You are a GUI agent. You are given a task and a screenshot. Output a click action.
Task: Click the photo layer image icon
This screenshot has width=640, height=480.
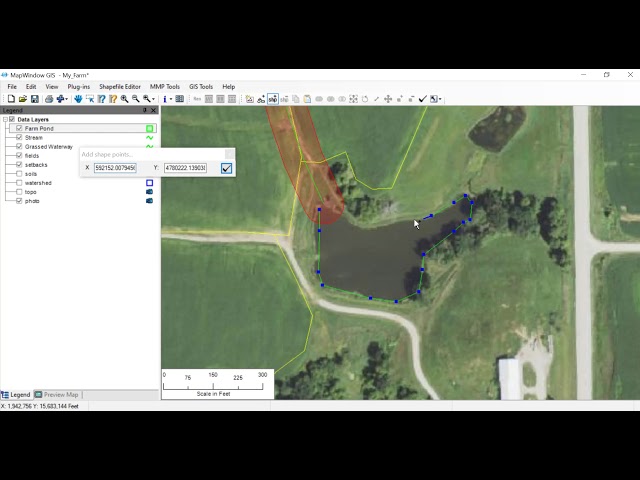click(x=150, y=201)
